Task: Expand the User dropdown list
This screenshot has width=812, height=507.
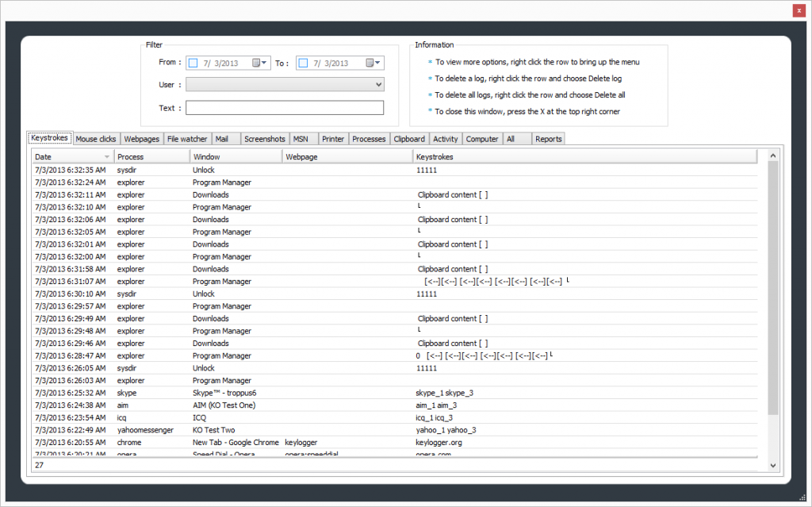Action: (x=377, y=84)
